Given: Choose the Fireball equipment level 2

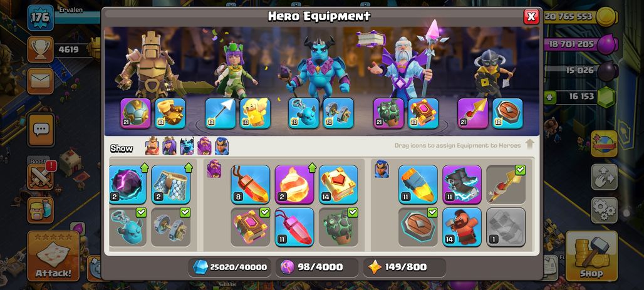Looking at the screenshot, I should (x=294, y=184).
